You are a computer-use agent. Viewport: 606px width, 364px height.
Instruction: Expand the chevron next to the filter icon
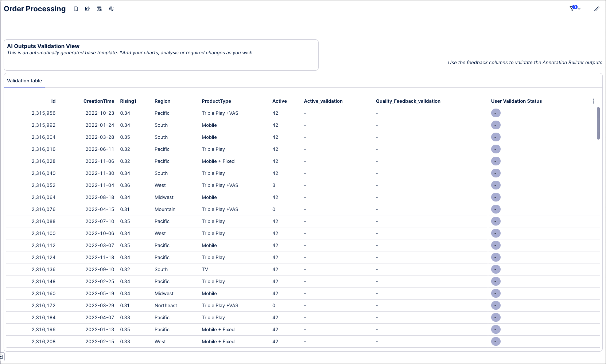(579, 9)
